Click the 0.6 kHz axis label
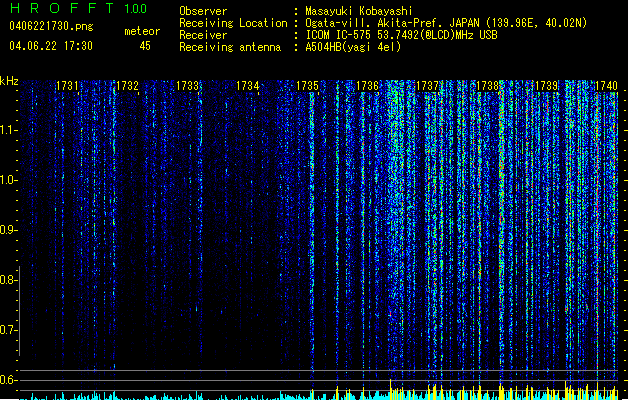This screenshot has height=400, width=629. [x=8, y=380]
